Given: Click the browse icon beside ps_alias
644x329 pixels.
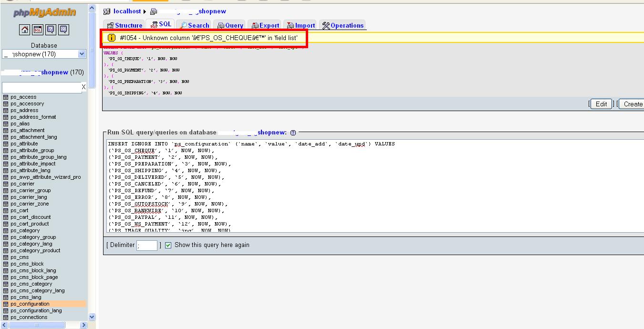Looking at the screenshot, I should click(x=6, y=123).
